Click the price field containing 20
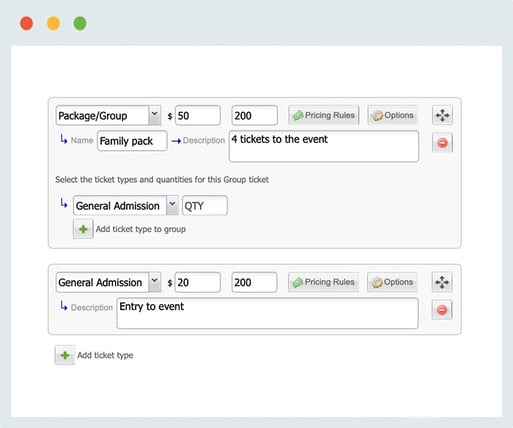The width and height of the screenshot is (513, 428). pyautogui.click(x=198, y=282)
